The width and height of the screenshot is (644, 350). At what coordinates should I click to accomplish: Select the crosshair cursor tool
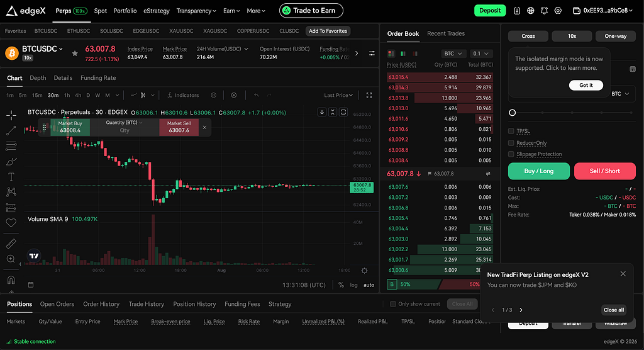coord(11,115)
